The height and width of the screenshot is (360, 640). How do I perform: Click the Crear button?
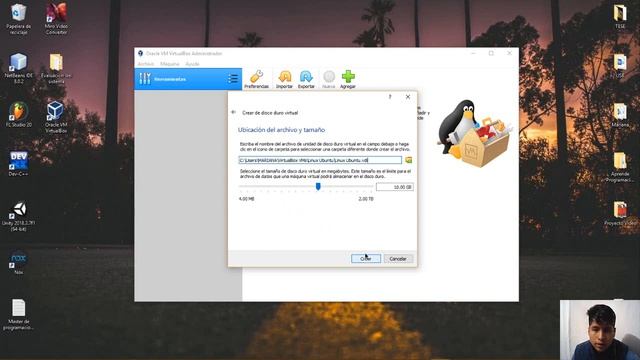366,259
